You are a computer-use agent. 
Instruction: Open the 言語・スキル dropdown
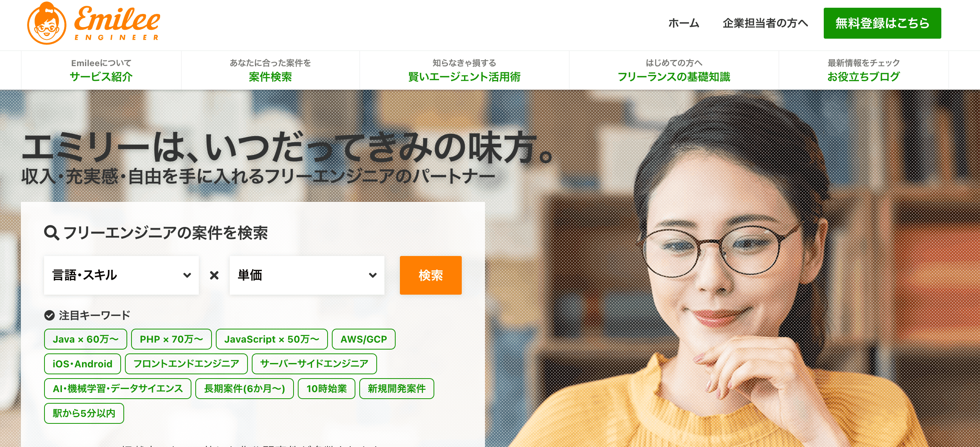click(121, 275)
